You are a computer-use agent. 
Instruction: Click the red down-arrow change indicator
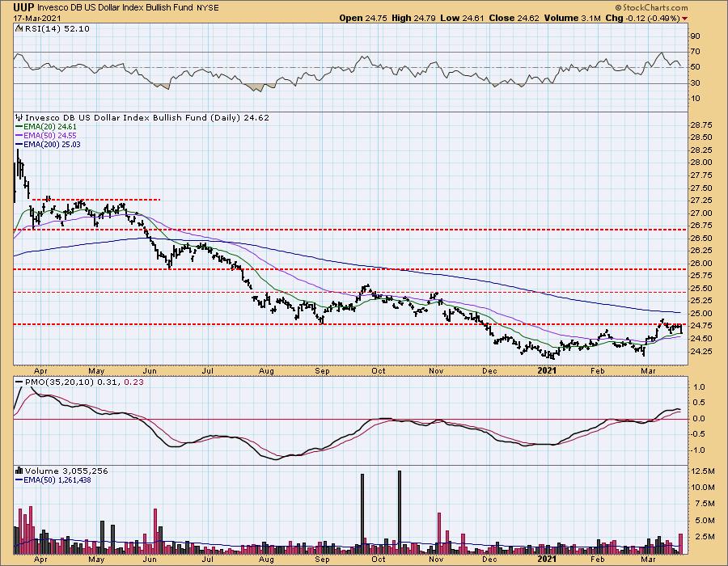click(x=684, y=19)
